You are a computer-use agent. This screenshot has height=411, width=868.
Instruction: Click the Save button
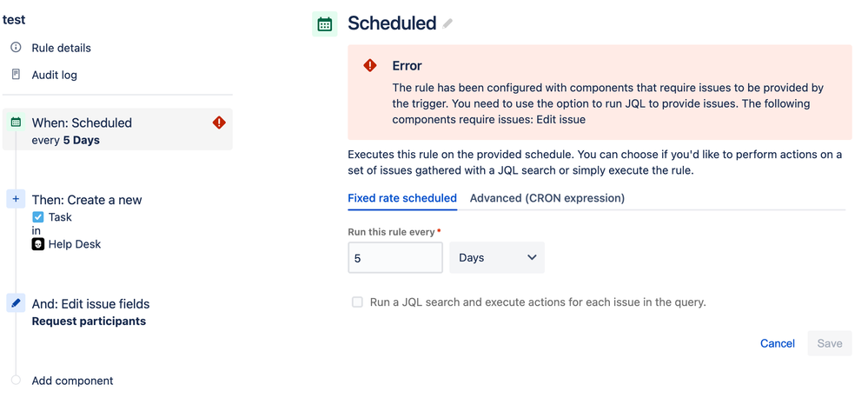(830, 343)
